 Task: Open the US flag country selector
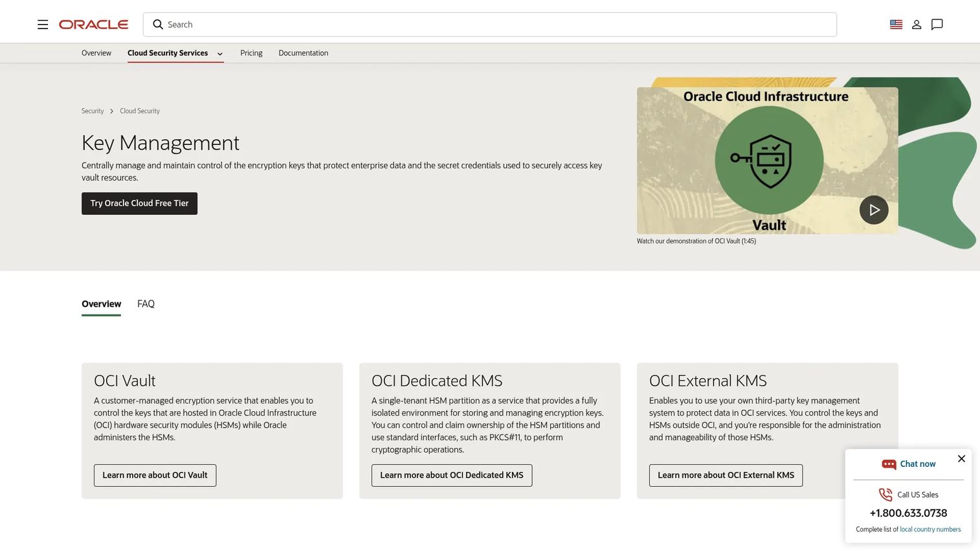click(x=896, y=25)
